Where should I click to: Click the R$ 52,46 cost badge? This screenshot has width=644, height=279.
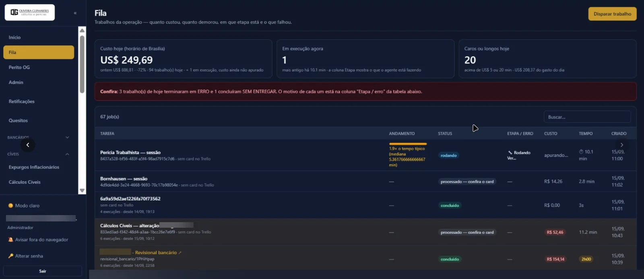tap(555, 232)
